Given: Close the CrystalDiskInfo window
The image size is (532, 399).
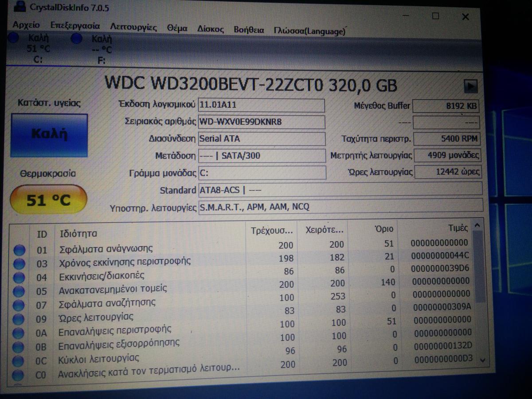Looking at the screenshot, I should coord(465,17).
